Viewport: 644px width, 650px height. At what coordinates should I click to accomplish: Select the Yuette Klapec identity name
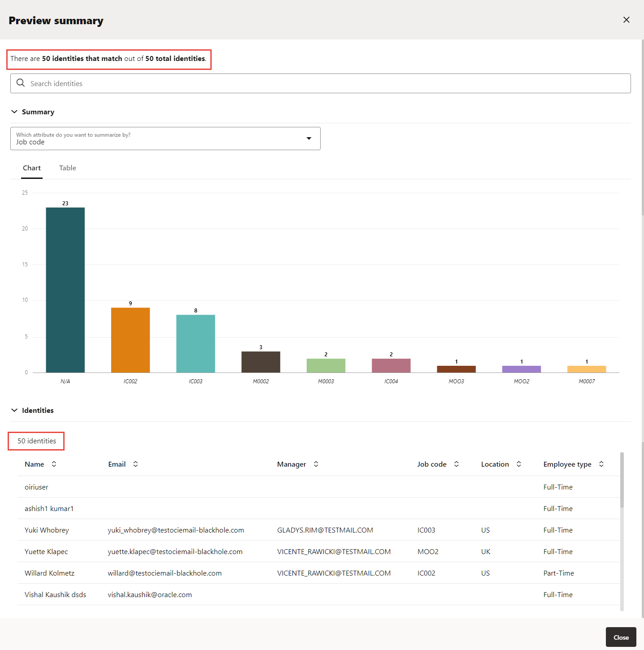click(46, 551)
